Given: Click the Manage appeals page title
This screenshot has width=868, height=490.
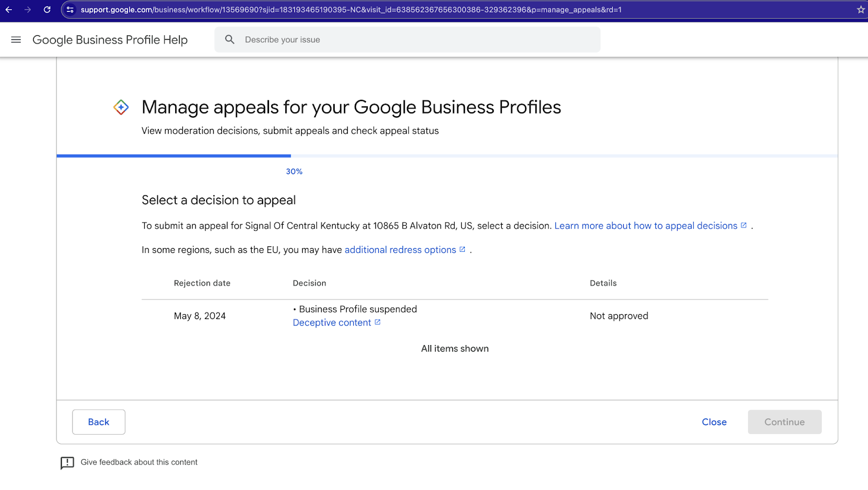Looking at the screenshot, I should [351, 107].
